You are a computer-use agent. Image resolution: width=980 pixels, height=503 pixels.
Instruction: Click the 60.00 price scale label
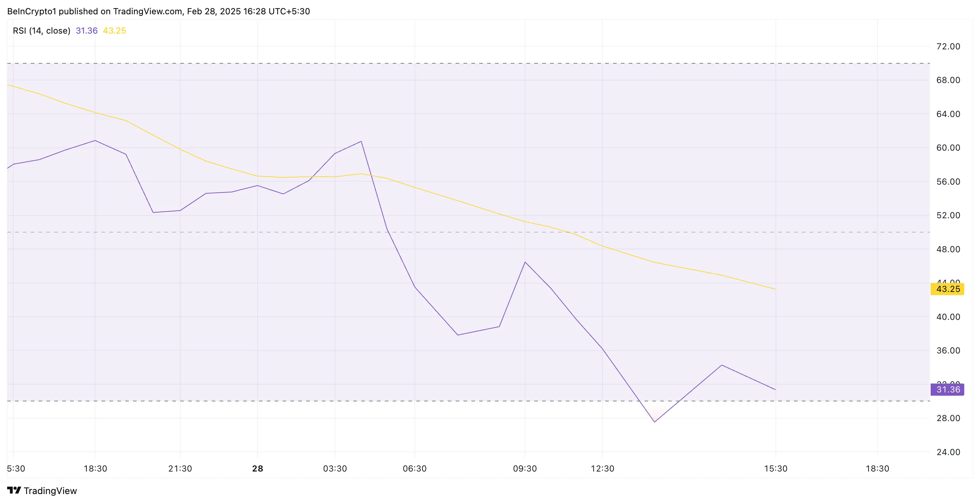pyautogui.click(x=948, y=148)
